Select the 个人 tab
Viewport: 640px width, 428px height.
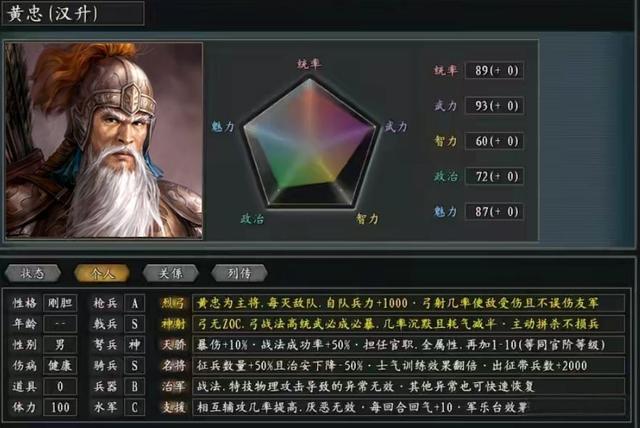click(x=102, y=273)
